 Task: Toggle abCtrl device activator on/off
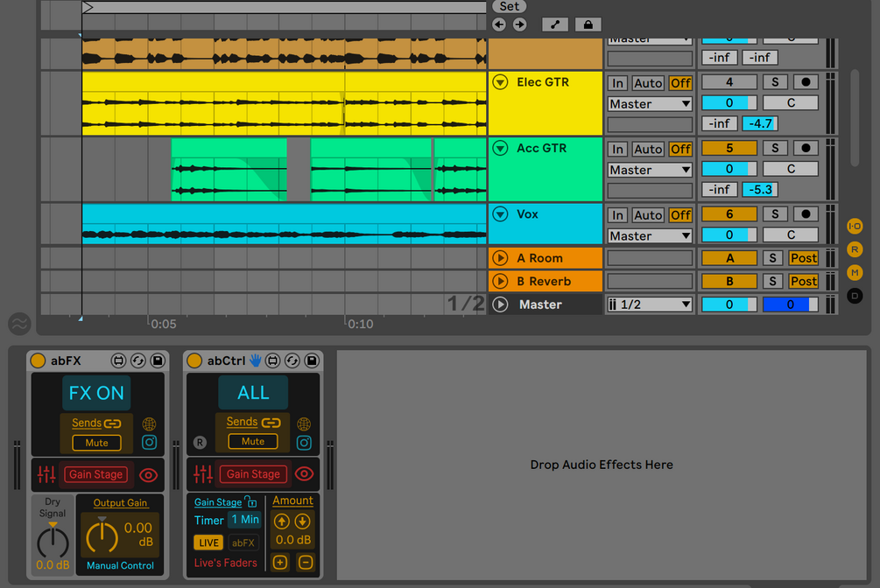[x=194, y=360]
